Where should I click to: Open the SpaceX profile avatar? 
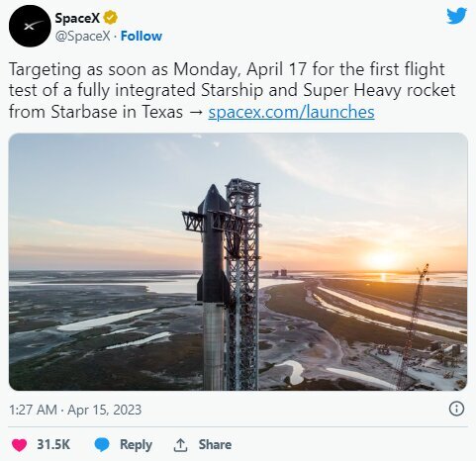click(30, 26)
